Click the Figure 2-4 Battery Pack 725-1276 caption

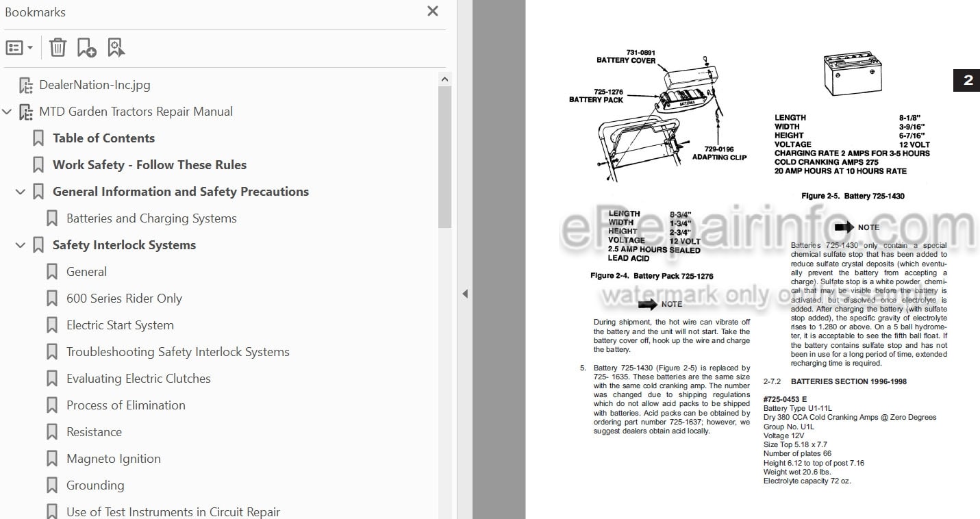point(651,276)
